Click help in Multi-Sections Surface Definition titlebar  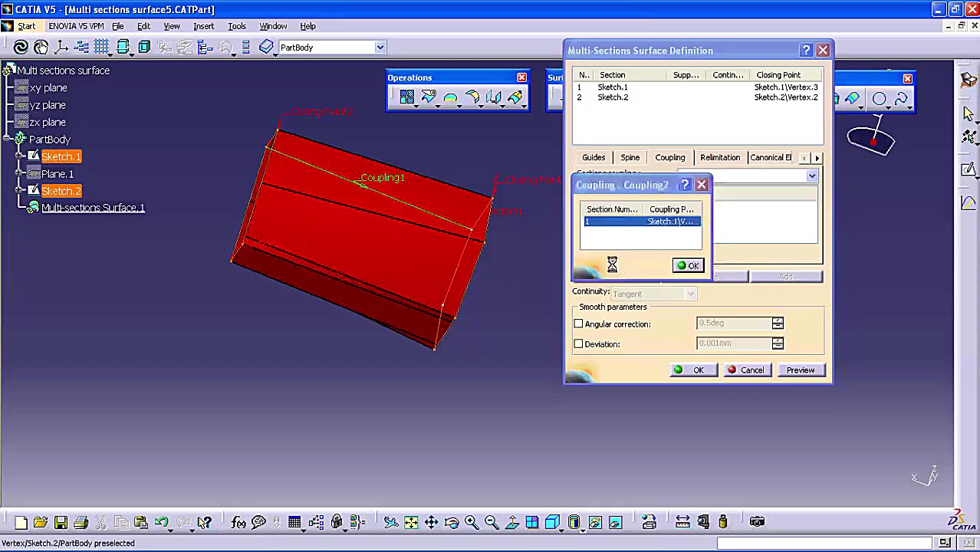pyautogui.click(x=806, y=51)
